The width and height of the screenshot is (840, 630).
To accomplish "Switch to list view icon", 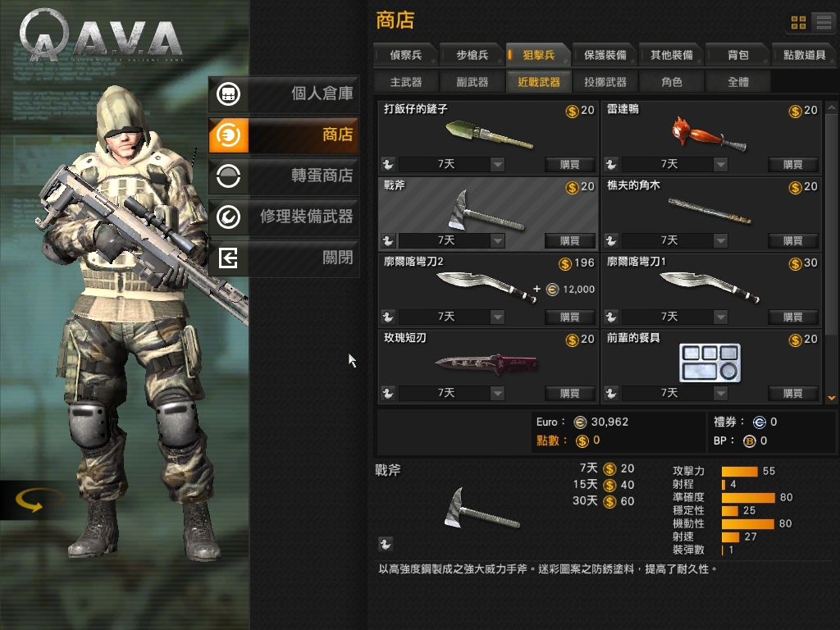I will [x=824, y=22].
